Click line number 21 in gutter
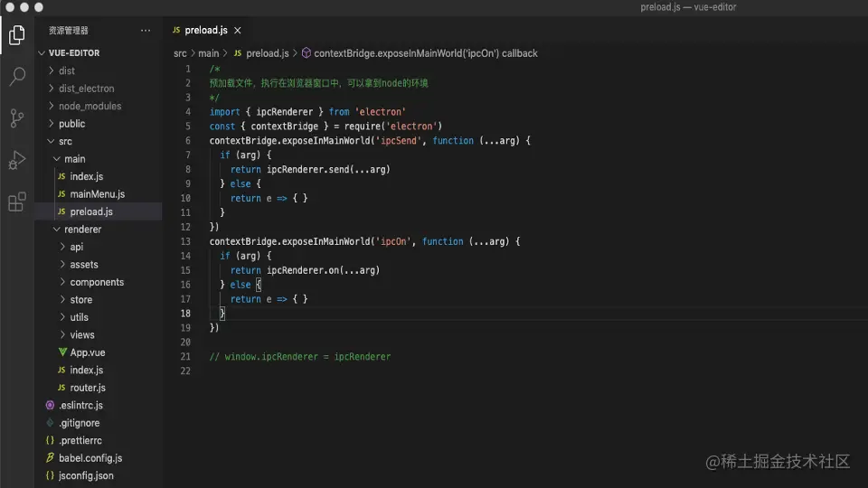This screenshot has width=868, height=488. (185, 357)
